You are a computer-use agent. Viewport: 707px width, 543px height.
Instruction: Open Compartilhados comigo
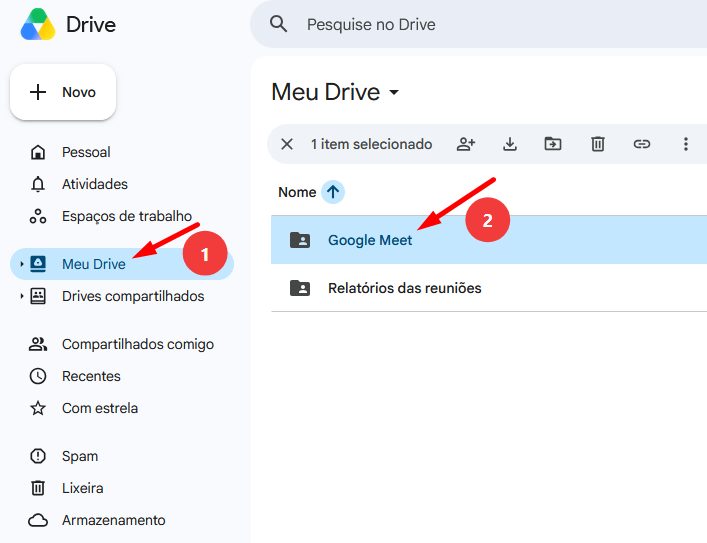click(x=122, y=344)
